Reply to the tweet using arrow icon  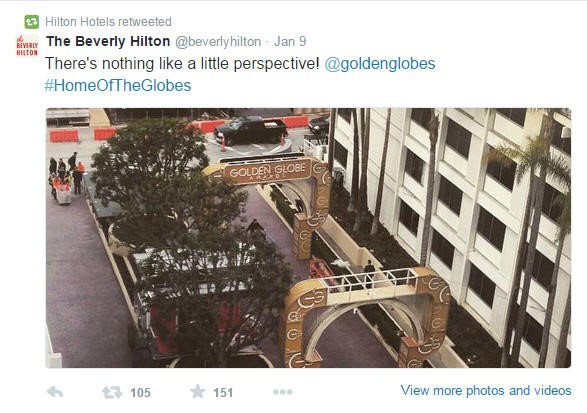pyautogui.click(x=55, y=392)
